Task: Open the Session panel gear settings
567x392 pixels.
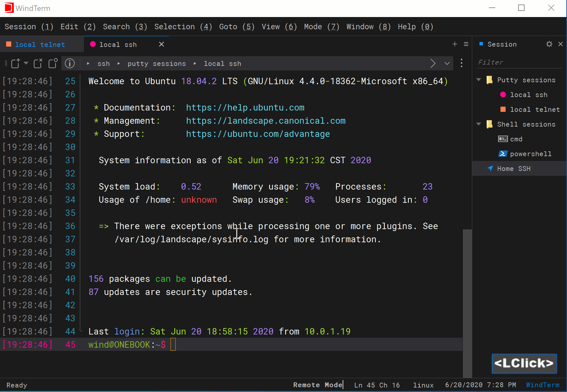Action: (x=549, y=44)
